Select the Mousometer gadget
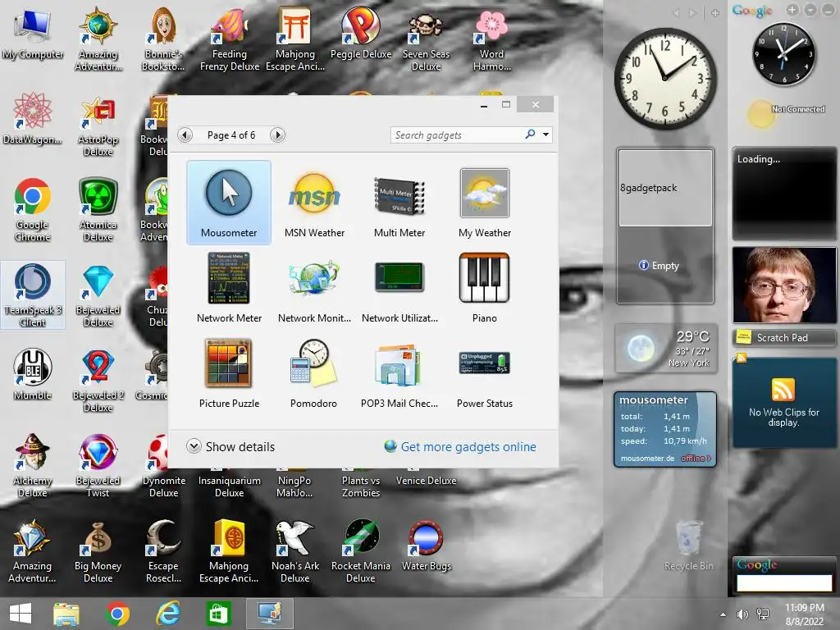The image size is (840, 630). (x=229, y=203)
